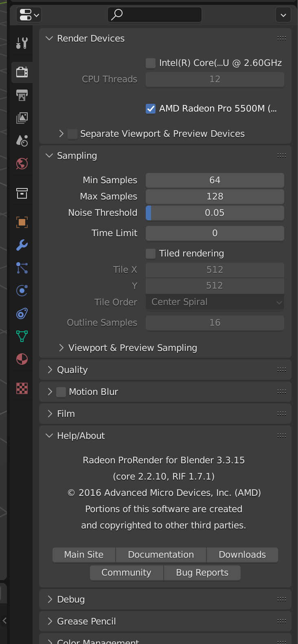Open View Layer Properties
This screenshot has width=298, height=644.
[22, 118]
